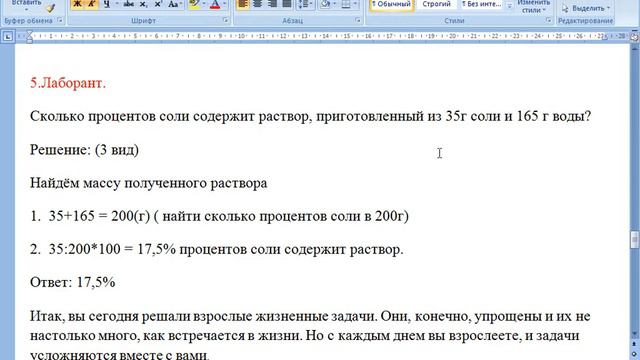Open Стили pane launcher
The height and width of the screenshot is (360, 640).
click(x=549, y=20)
